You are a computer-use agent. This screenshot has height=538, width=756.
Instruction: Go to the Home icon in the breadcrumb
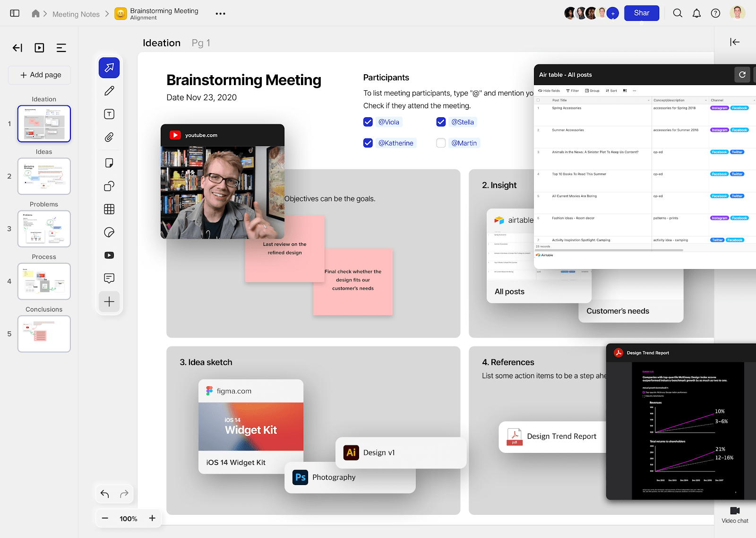pyautogui.click(x=35, y=13)
